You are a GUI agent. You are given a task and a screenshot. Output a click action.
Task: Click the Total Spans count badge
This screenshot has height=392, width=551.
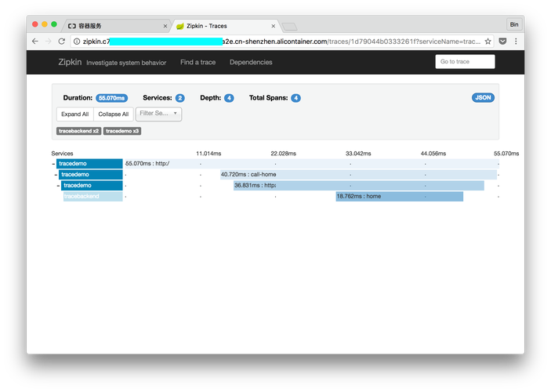pyautogui.click(x=295, y=98)
